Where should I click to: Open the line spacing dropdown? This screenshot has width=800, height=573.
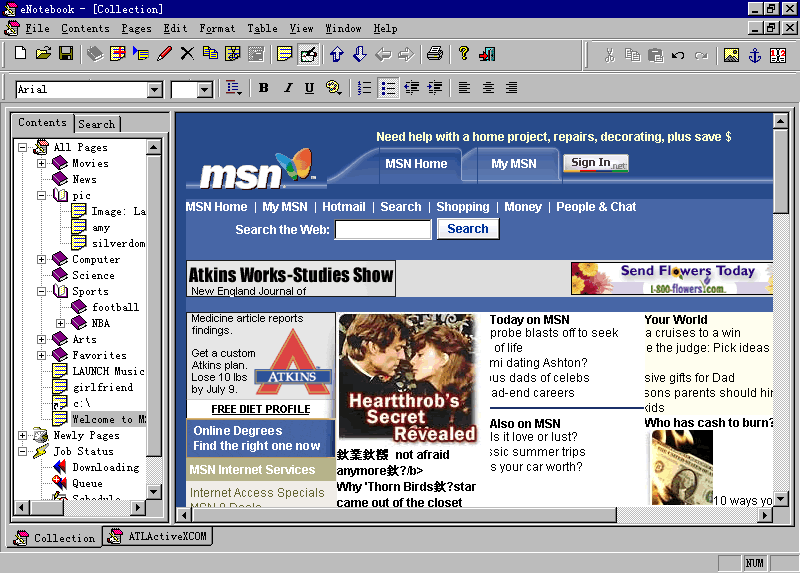coord(233,88)
